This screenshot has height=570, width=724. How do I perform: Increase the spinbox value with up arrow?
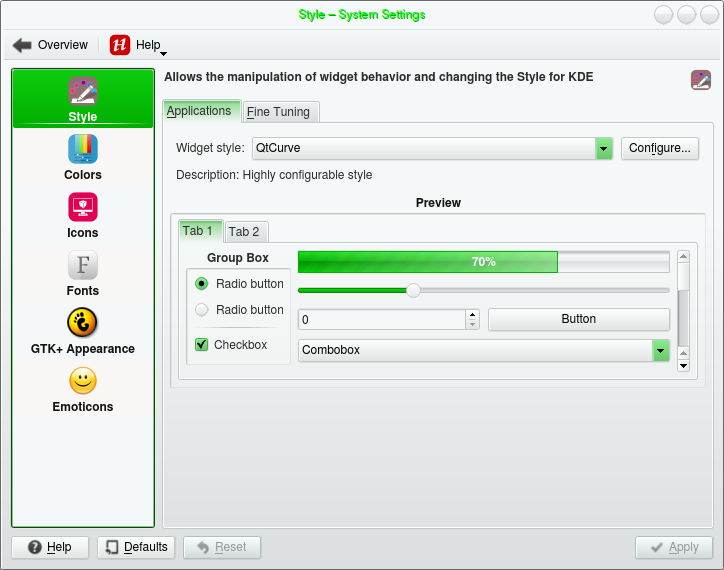coord(472,315)
